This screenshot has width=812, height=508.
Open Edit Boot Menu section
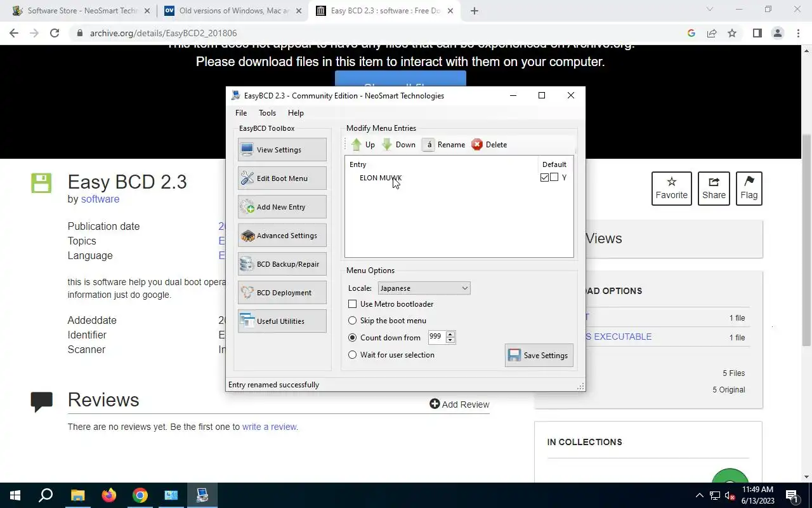(282, 178)
